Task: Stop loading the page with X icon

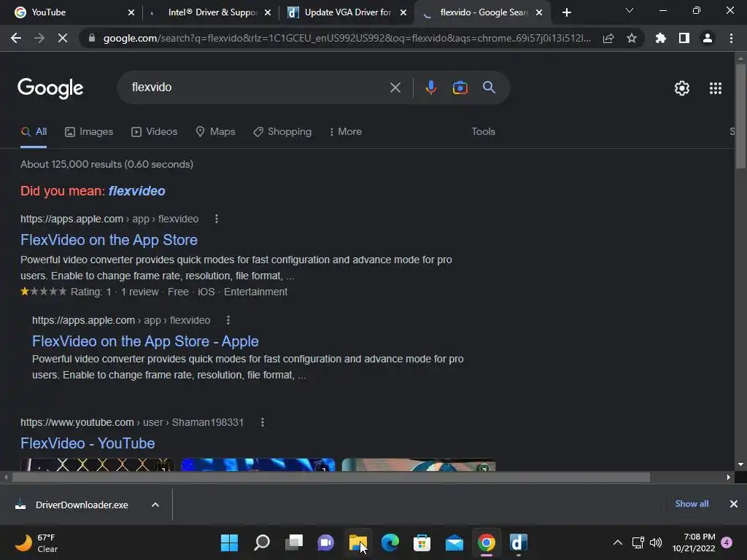Action: (x=63, y=38)
